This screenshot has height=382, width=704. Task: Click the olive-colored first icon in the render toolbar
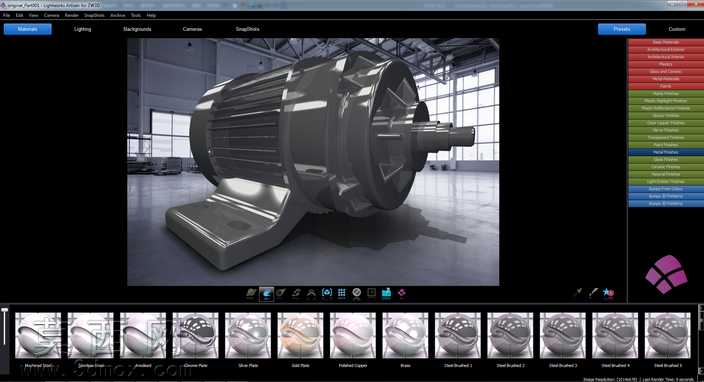[x=251, y=293]
